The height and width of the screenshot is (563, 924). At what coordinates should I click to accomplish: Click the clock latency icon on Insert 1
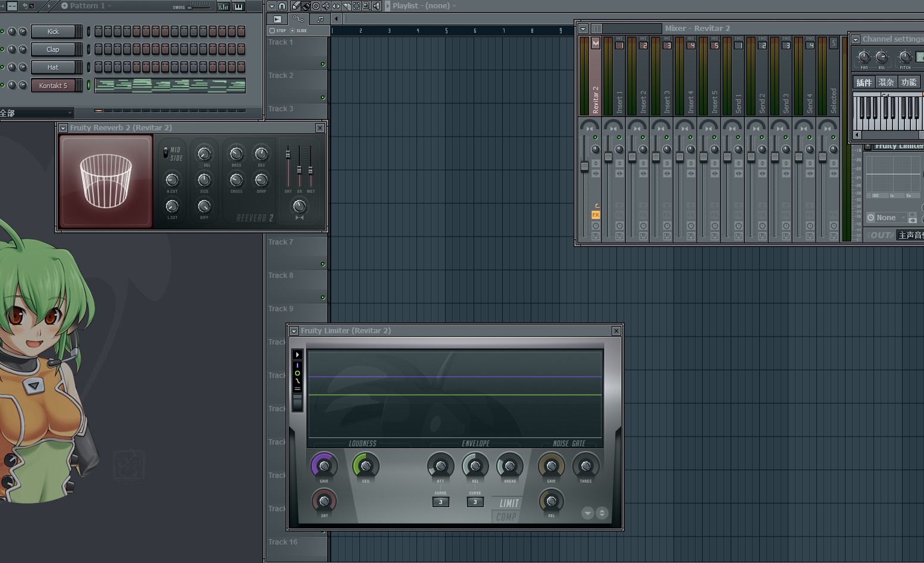[619, 226]
